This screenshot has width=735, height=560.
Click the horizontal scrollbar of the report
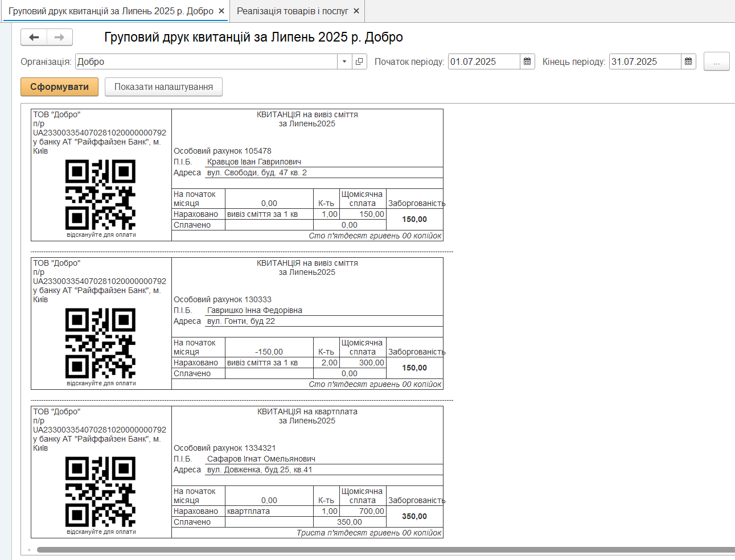[x=386, y=550]
